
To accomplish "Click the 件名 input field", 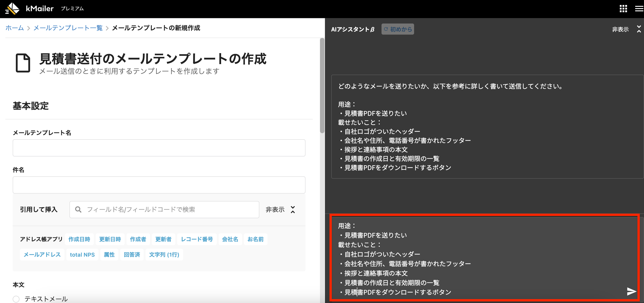I will 159,185.
